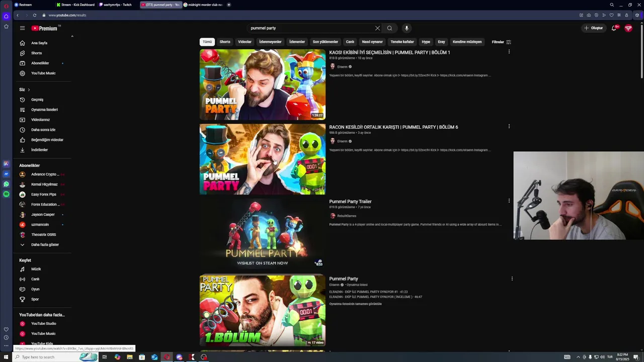Image resolution: width=644 pixels, height=362 pixels.
Task: Select Nasıl oynanır filter chip
Action: pos(372,42)
